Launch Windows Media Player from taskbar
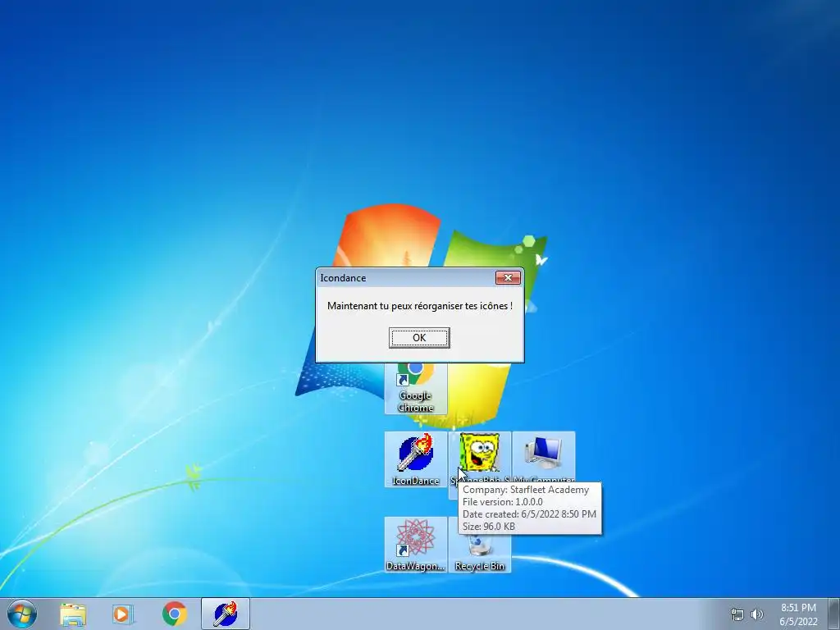The image size is (840, 630). [123, 614]
